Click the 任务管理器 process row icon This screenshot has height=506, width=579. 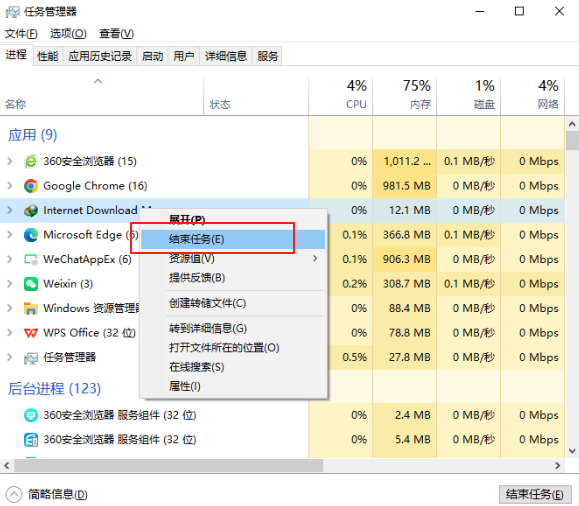31,358
